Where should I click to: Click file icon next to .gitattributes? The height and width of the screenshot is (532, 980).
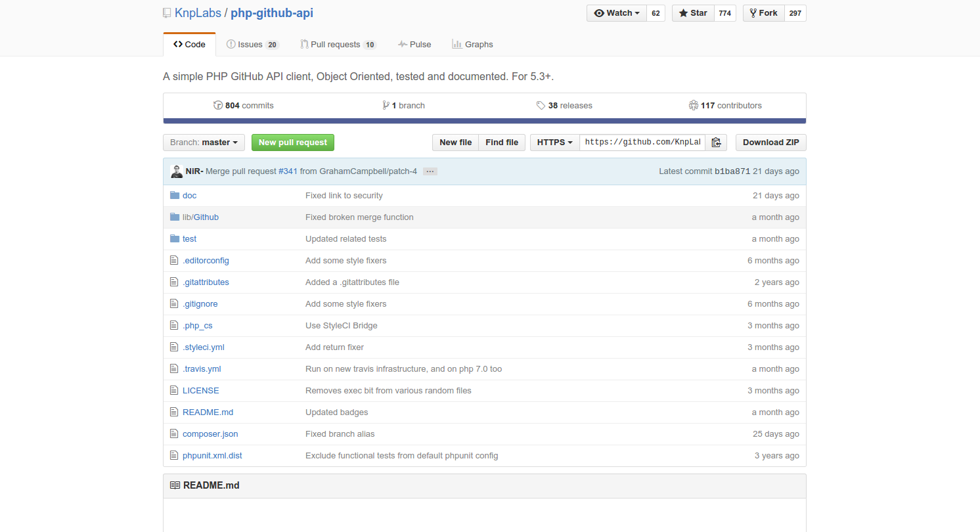[x=174, y=282]
